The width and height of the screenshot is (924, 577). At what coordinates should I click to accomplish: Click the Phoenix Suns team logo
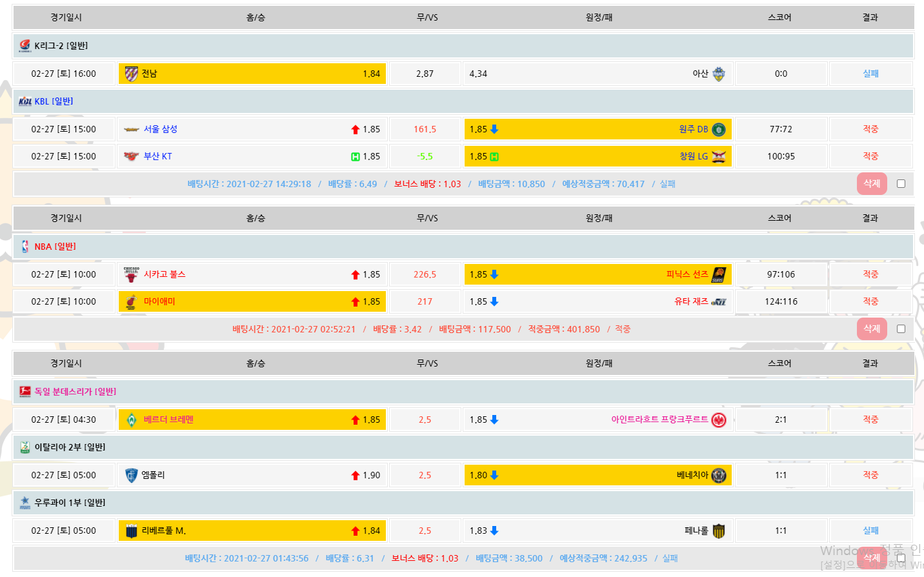click(x=718, y=274)
